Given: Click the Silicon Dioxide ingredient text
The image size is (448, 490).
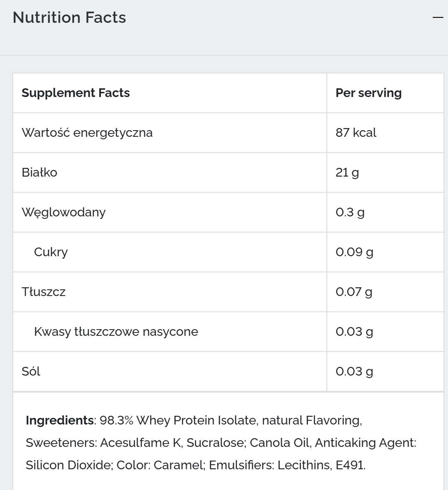Looking at the screenshot, I should pyautogui.click(x=68, y=465).
